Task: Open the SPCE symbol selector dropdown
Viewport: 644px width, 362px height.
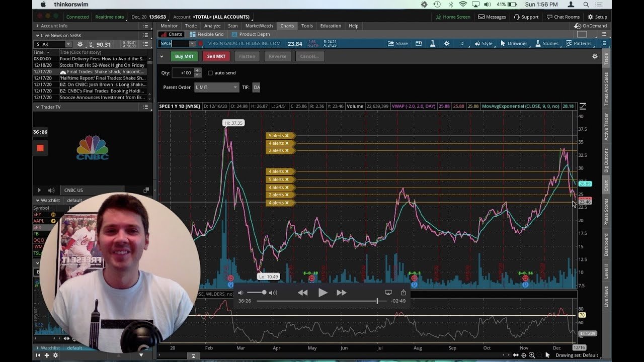Action: [192, 44]
